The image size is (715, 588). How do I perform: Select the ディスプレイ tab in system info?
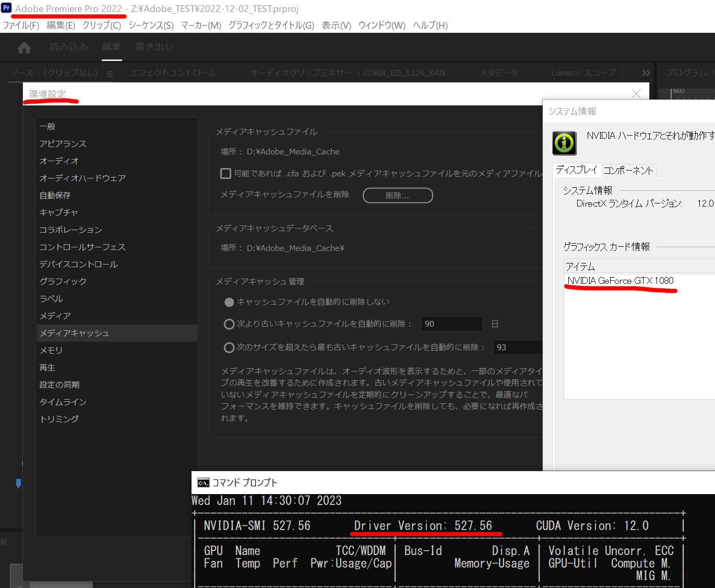577,170
